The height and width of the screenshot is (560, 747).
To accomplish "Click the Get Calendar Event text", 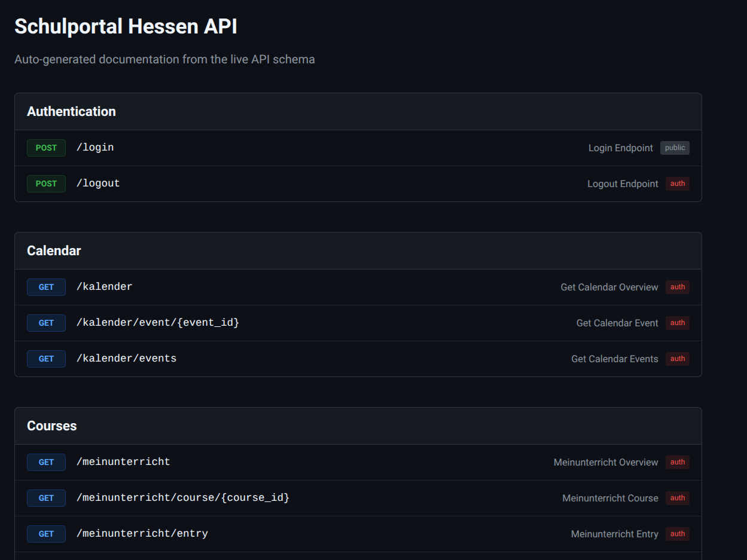I will (x=617, y=323).
